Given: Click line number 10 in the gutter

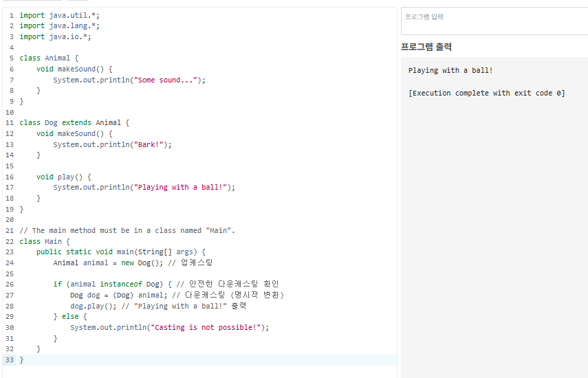Looking at the screenshot, I should click(10, 113).
